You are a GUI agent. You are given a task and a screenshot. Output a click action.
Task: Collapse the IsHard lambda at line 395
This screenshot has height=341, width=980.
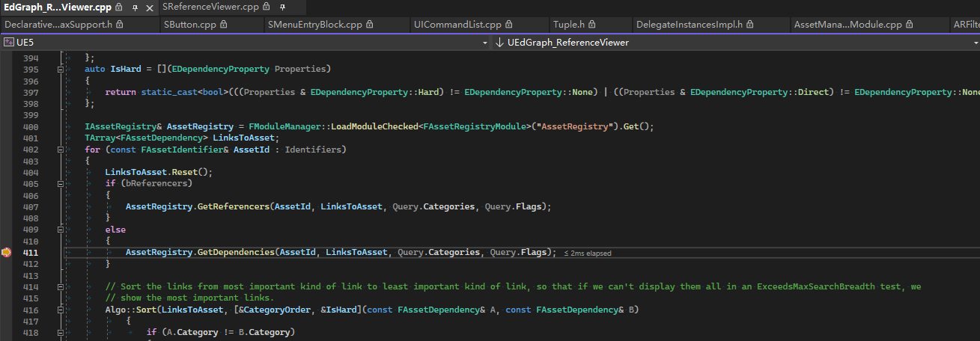coord(60,69)
